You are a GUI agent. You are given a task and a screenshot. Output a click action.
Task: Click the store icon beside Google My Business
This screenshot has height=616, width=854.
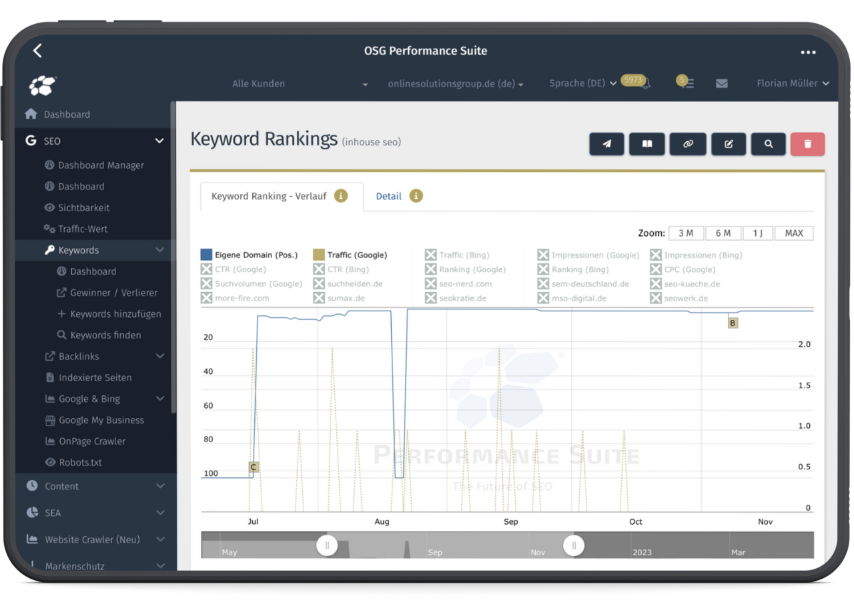(x=49, y=420)
